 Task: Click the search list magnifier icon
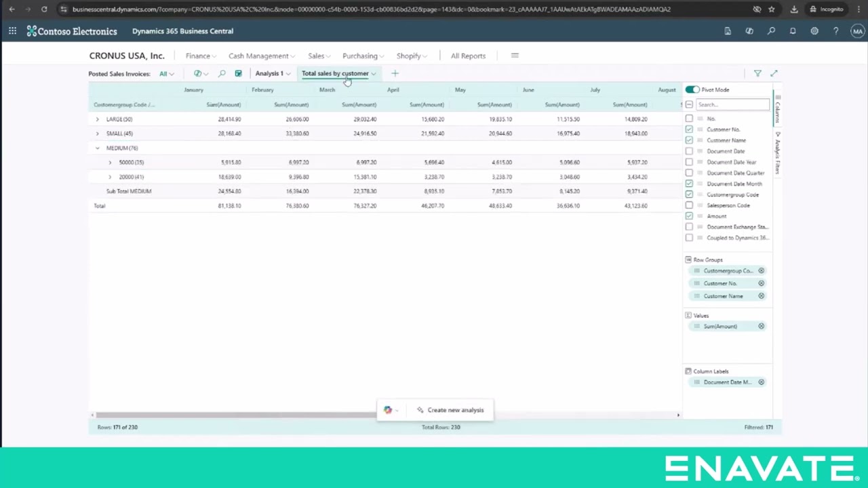(x=222, y=73)
